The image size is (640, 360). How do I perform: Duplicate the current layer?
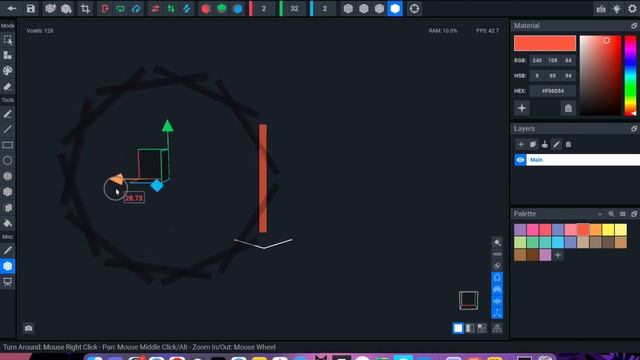(533, 144)
